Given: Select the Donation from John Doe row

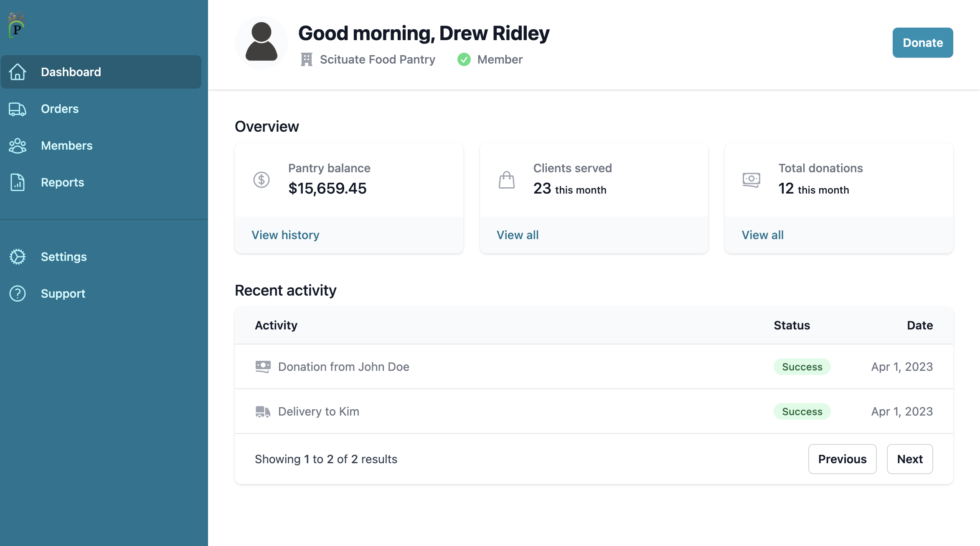Looking at the screenshot, I should click(x=343, y=367).
